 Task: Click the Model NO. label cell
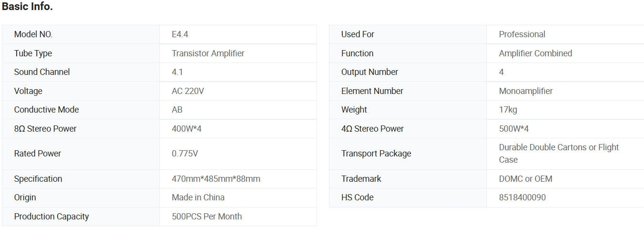33,34
